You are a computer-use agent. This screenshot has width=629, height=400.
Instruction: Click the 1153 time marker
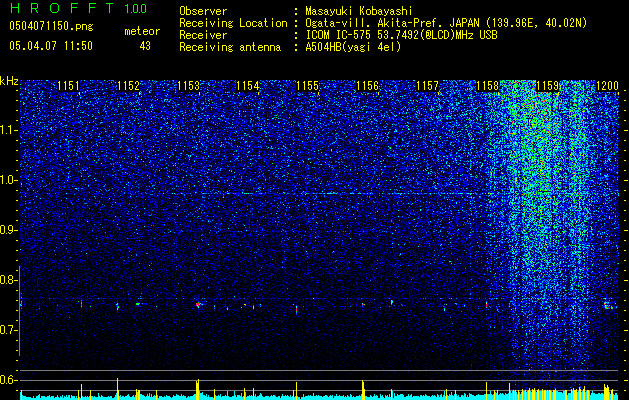(188, 86)
